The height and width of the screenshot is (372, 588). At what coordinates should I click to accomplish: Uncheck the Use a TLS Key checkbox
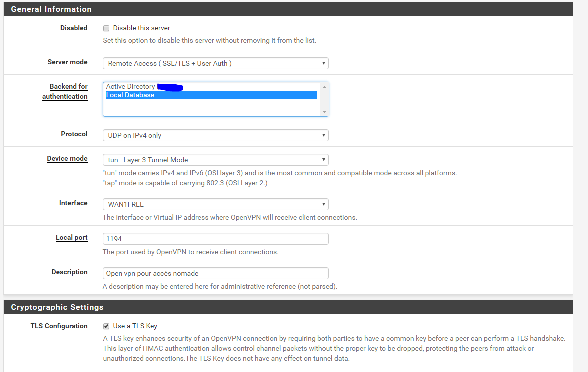tap(106, 326)
